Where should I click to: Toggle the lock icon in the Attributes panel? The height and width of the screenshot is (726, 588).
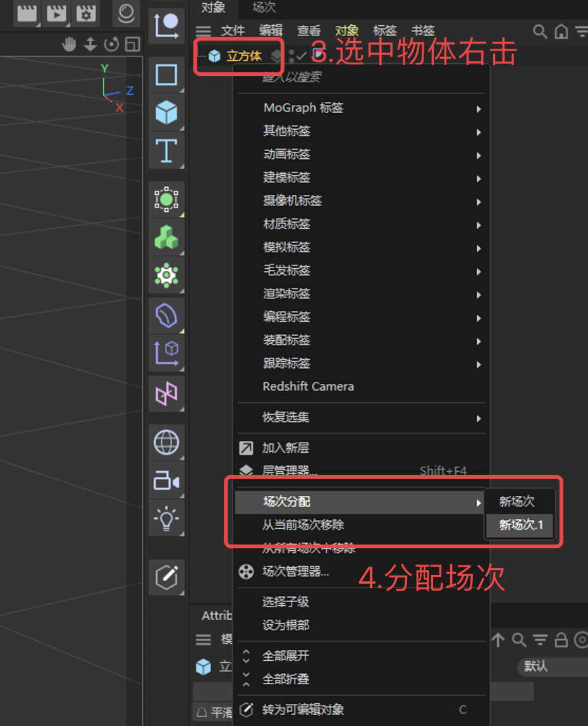point(561,640)
